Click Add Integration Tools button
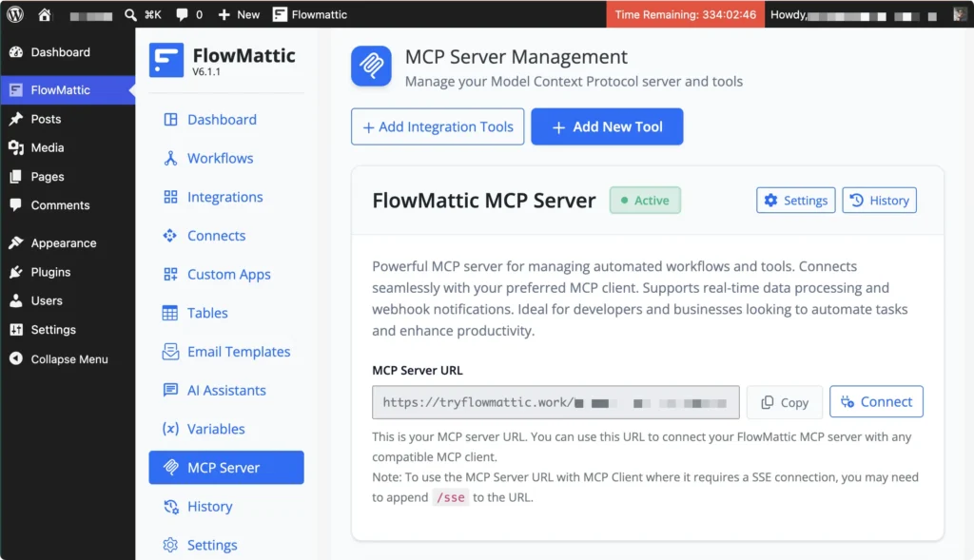The height and width of the screenshot is (560, 974). [x=438, y=126]
